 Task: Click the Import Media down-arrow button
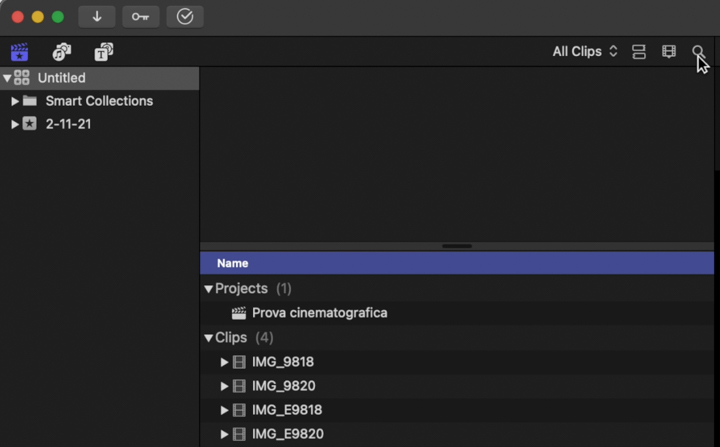[x=97, y=17]
